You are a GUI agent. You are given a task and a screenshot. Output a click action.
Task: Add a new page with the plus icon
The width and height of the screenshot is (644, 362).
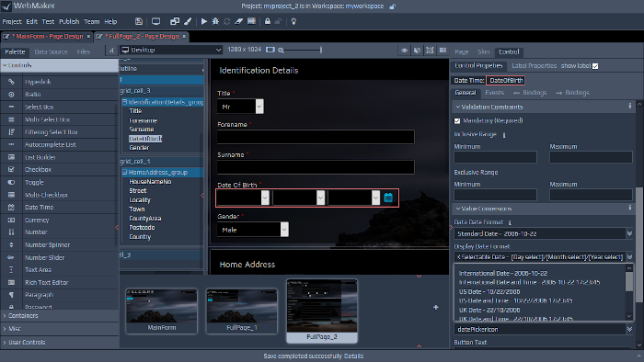[435, 307]
